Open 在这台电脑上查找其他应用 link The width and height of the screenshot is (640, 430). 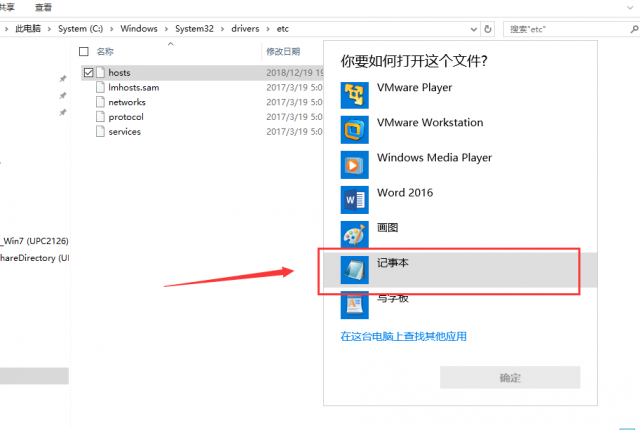click(403, 336)
